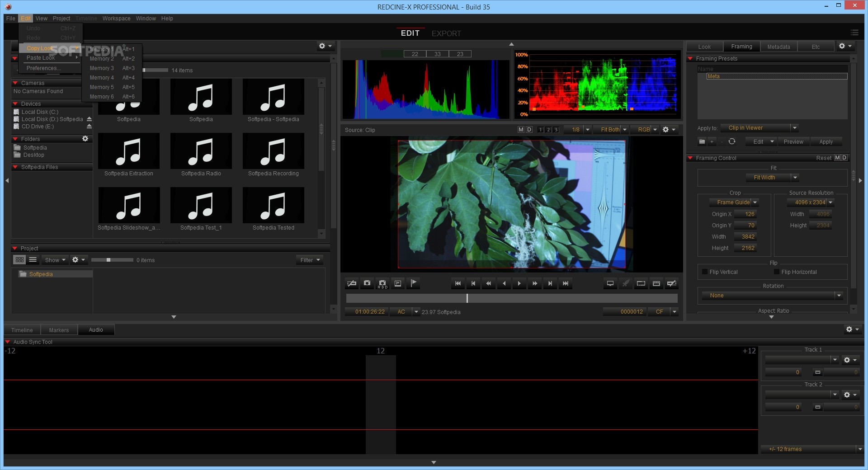Open browser panel gear settings
The height and width of the screenshot is (470, 868).
(x=325, y=46)
